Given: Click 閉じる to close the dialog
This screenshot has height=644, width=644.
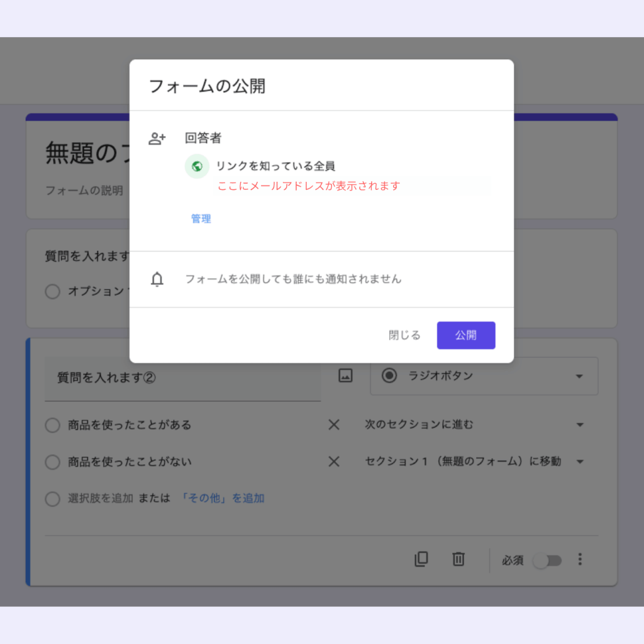Looking at the screenshot, I should (x=404, y=335).
